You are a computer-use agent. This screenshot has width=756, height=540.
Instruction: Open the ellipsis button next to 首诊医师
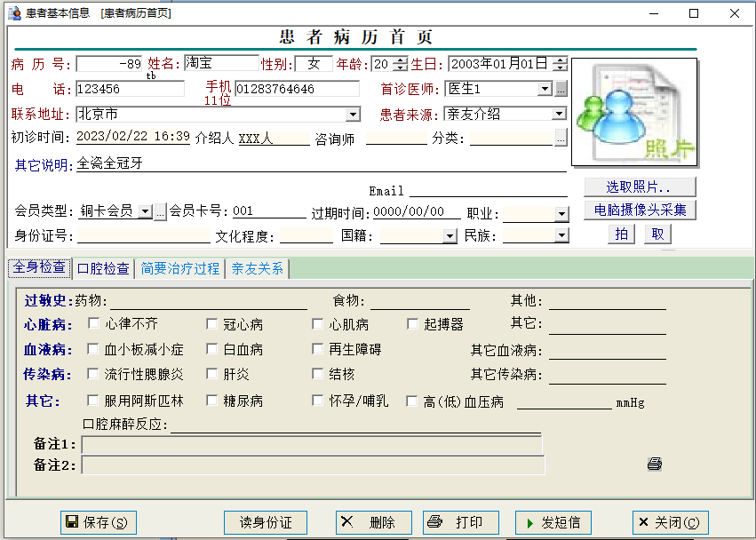pyautogui.click(x=561, y=89)
